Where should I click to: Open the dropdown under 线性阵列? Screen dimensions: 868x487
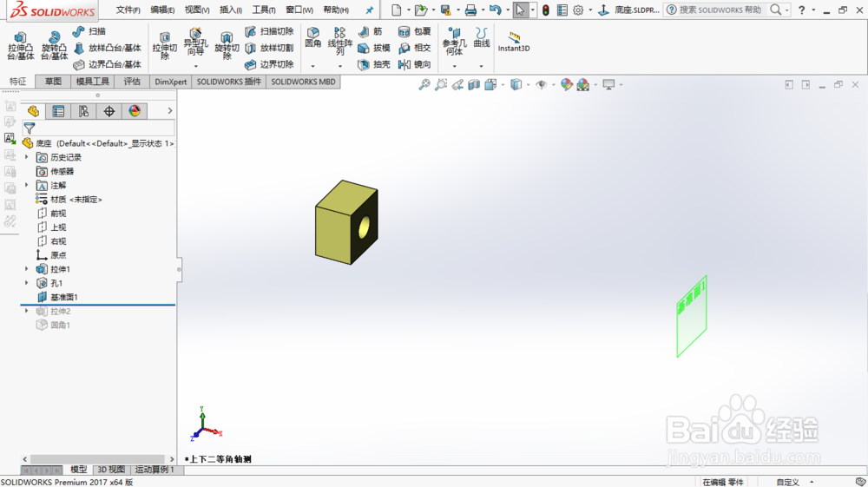[x=340, y=66]
